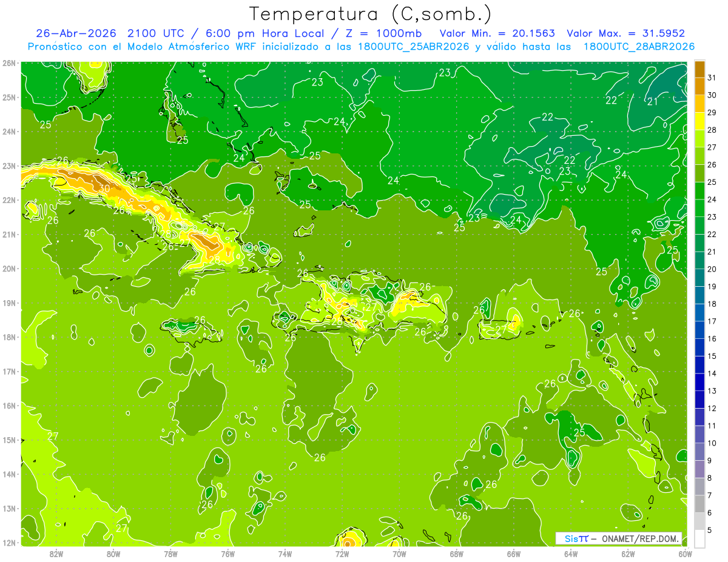Open the Sisπ ONAMET/REP.DOM. logo box
The height and width of the screenshot is (562, 728).
tap(619, 538)
